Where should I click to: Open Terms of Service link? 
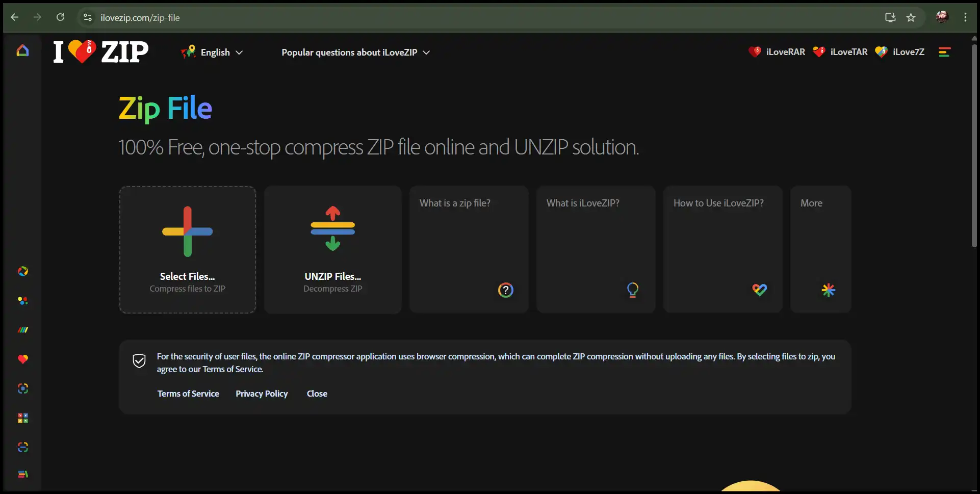click(188, 394)
